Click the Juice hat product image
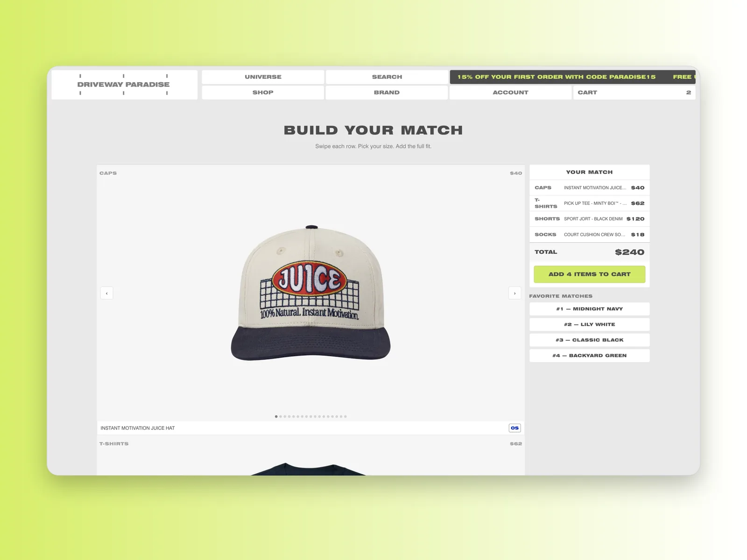The width and height of the screenshot is (747, 560). tap(310, 293)
